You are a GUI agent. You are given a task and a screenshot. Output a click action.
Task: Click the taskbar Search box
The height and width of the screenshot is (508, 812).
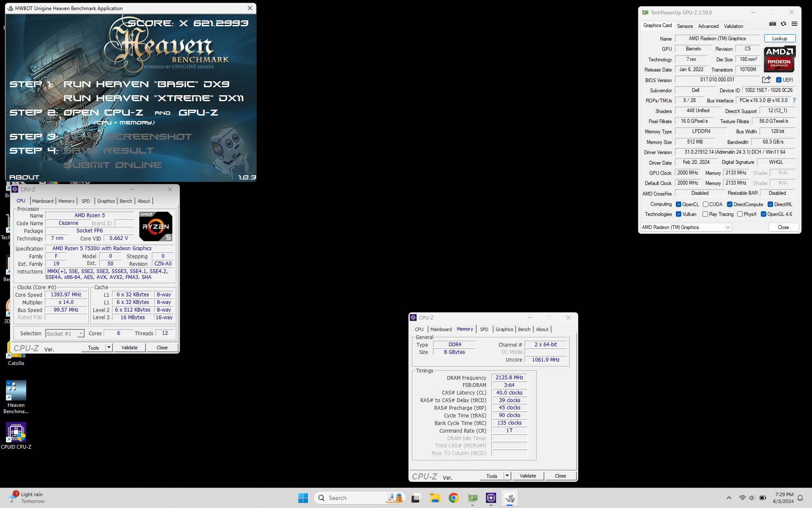360,498
